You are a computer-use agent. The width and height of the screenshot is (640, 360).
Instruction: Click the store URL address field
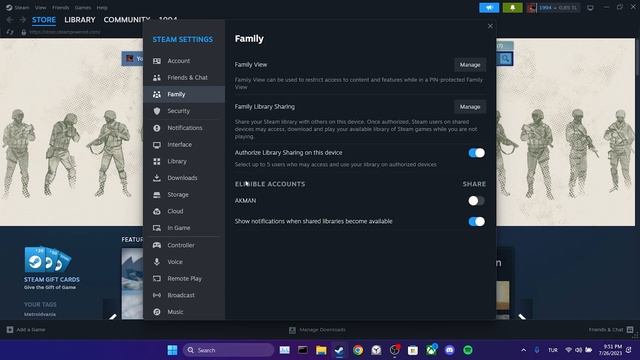pos(64,32)
